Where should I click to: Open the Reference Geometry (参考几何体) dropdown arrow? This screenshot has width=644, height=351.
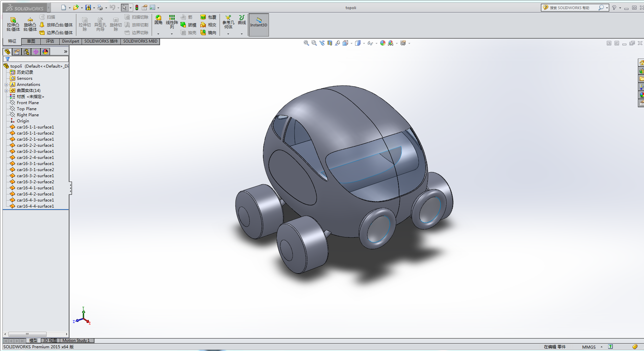(228, 34)
